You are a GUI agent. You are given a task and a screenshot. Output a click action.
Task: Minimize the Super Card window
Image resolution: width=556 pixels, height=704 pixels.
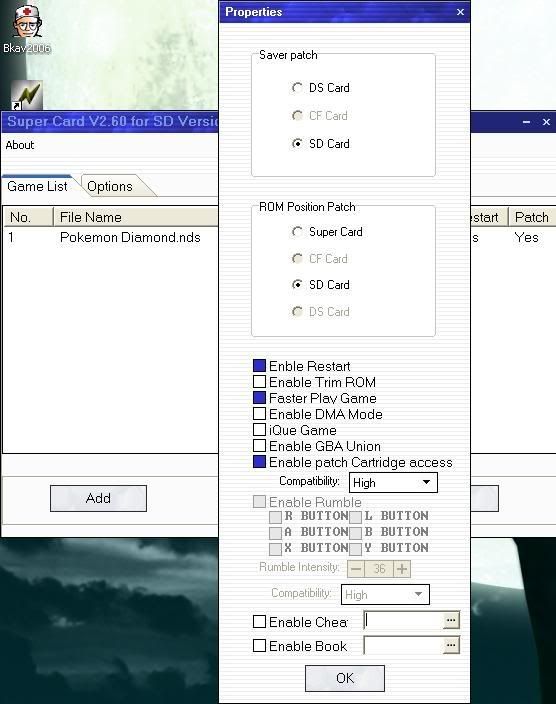pos(526,122)
